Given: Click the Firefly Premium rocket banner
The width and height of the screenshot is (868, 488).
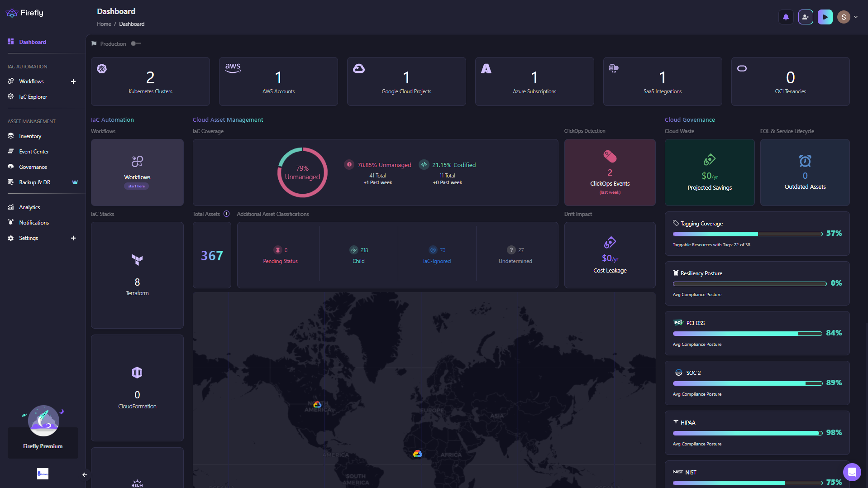Looking at the screenshot, I should click(43, 431).
